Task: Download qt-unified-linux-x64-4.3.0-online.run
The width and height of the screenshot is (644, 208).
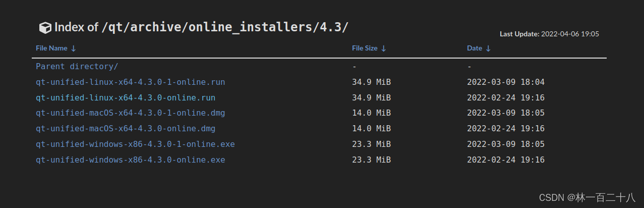Action: coord(126,97)
